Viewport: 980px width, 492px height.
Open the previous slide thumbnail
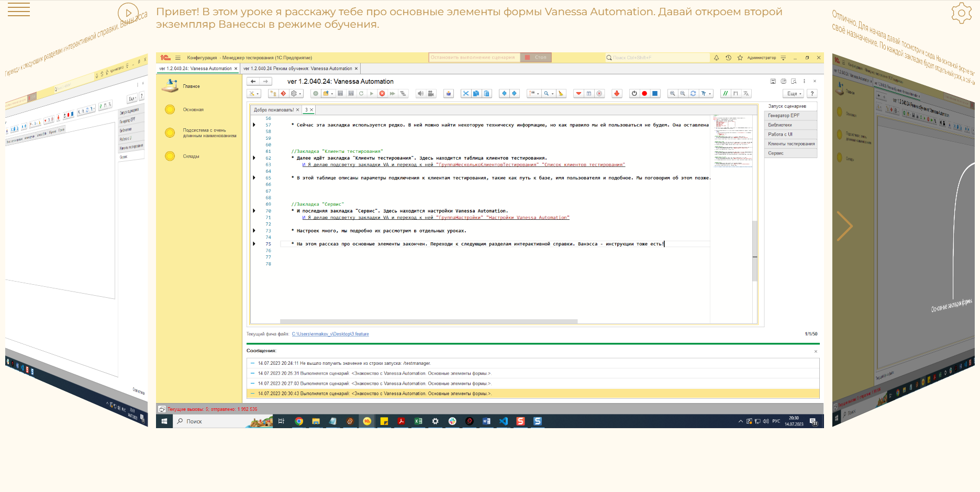click(x=76, y=240)
